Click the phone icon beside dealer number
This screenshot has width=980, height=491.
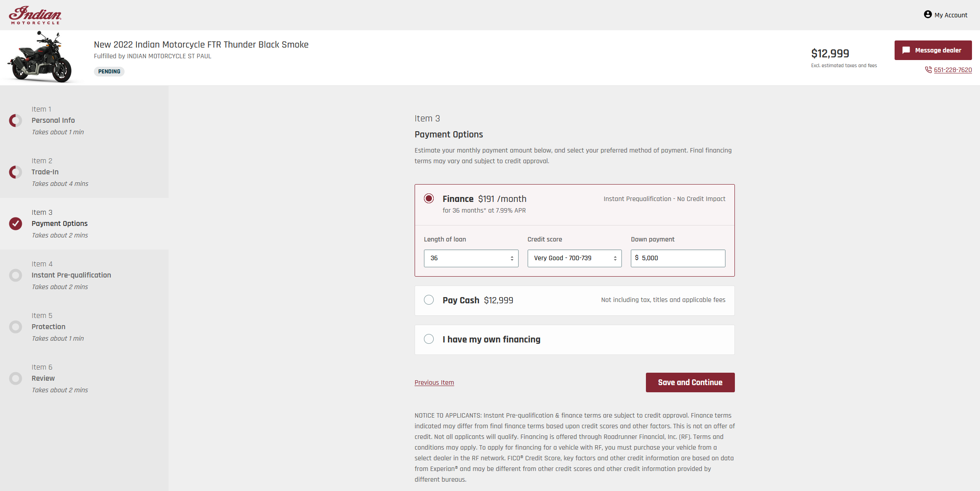pos(928,70)
